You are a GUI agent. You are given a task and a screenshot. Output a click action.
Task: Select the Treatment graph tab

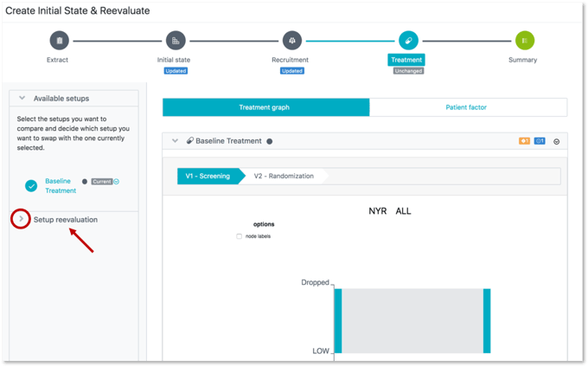click(265, 107)
